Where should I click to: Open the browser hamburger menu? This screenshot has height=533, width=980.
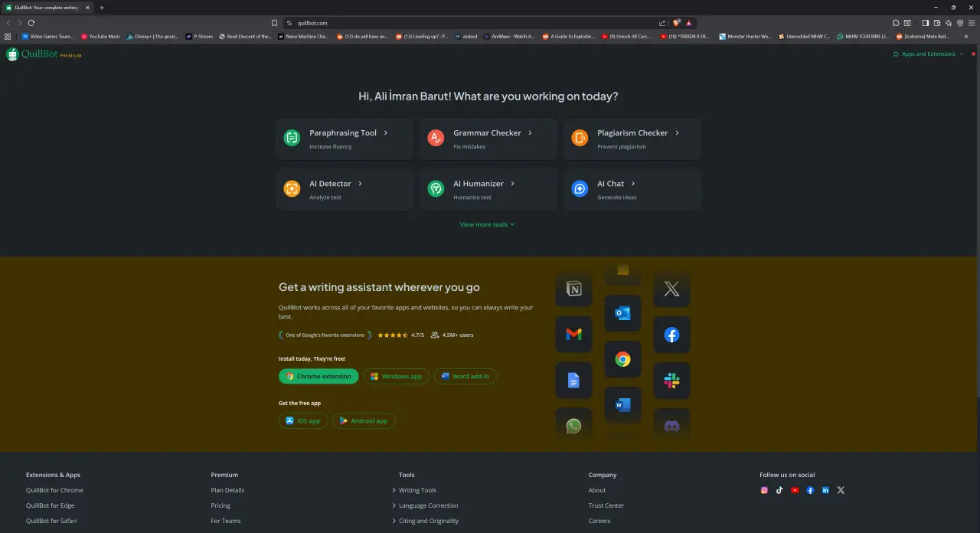(972, 23)
